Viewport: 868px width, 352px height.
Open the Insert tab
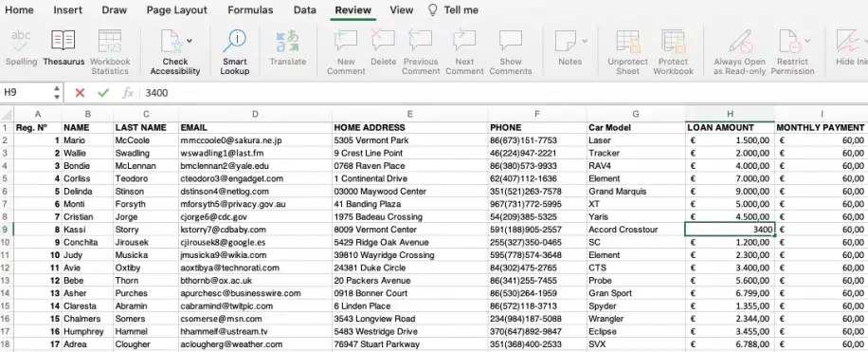67,10
